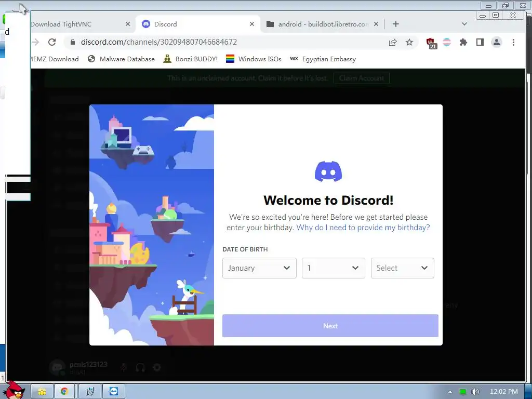
Task: Open Chrome from the taskbar
Action: coord(64,392)
